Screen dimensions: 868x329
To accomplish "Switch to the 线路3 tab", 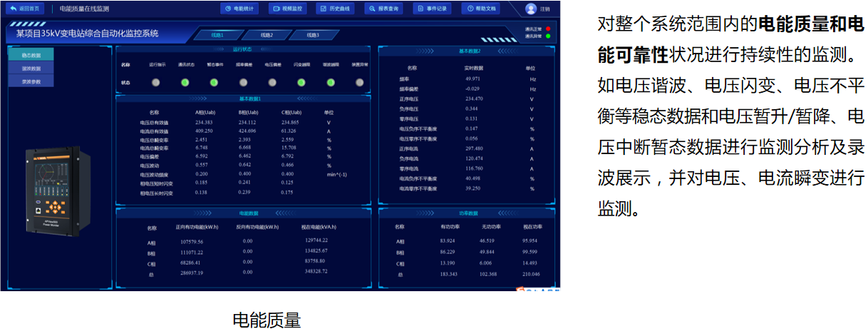I will point(313,34).
